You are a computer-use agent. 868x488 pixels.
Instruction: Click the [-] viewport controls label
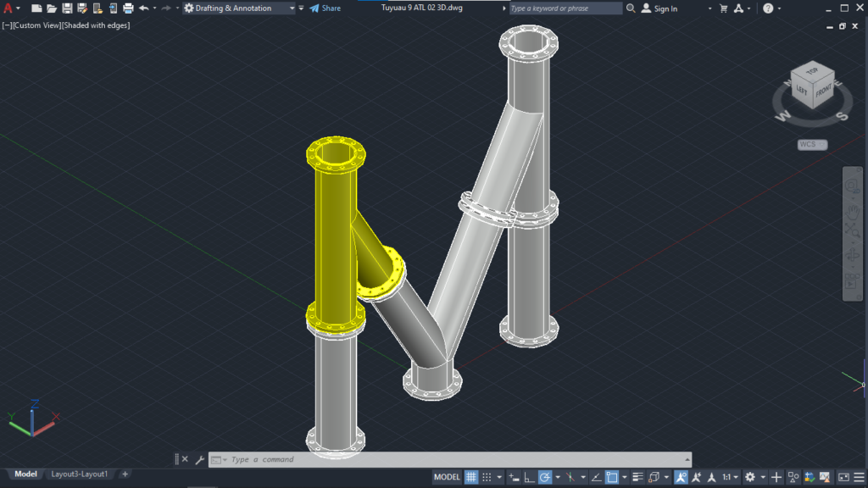pos(7,25)
